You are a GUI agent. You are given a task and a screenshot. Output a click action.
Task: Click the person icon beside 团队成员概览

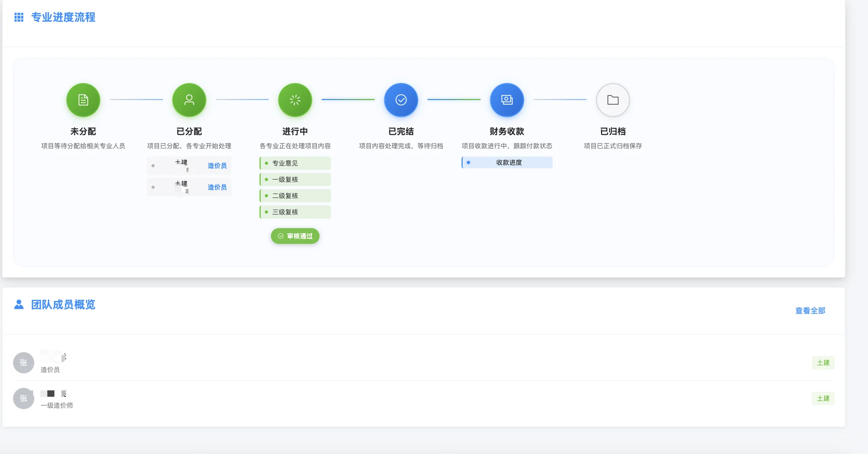[18, 304]
